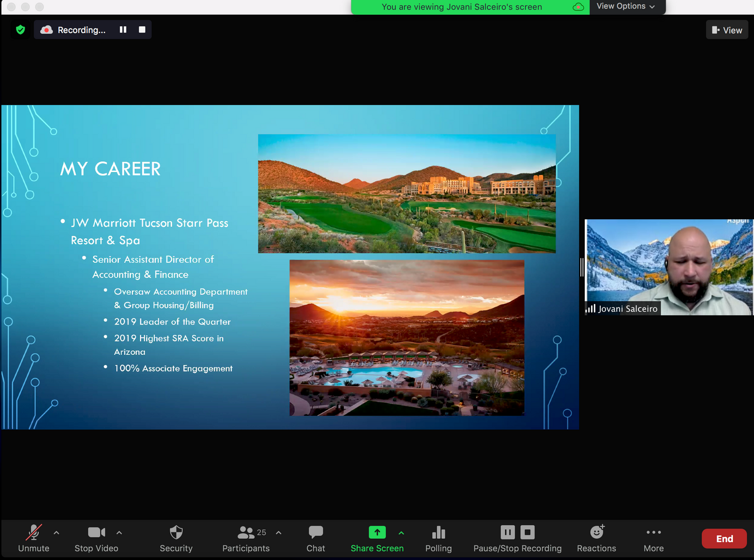This screenshot has width=754, height=560.
Task: Pause recording from top-left indicator
Action: [123, 30]
